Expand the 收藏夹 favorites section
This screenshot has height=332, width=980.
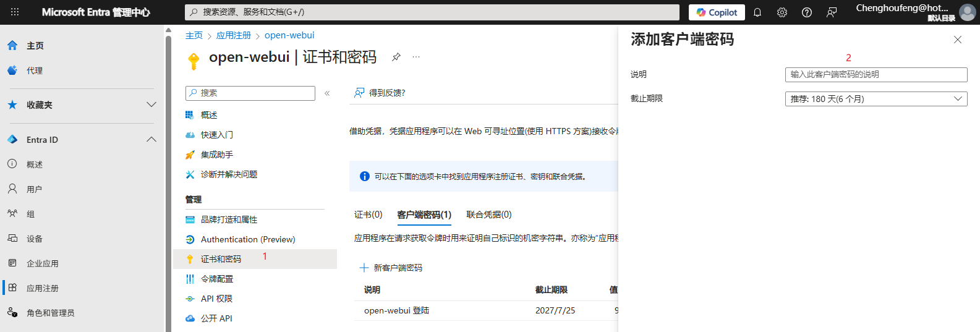coord(151,105)
